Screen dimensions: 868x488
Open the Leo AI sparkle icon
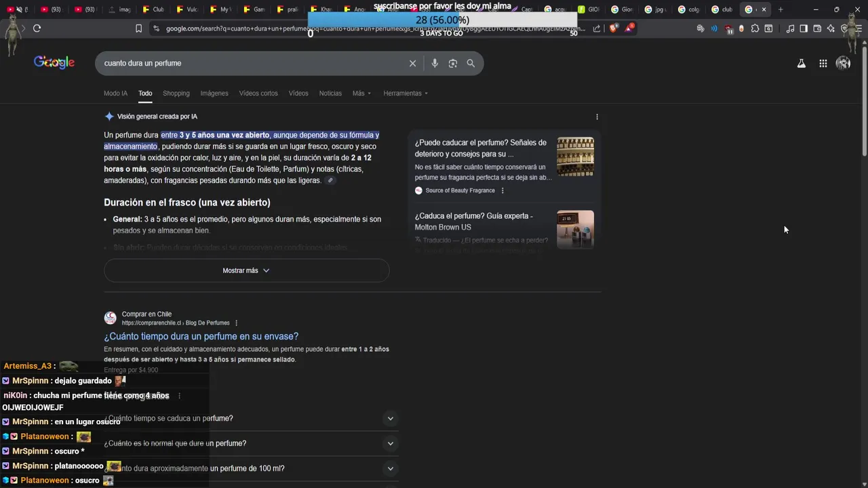click(831, 28)
